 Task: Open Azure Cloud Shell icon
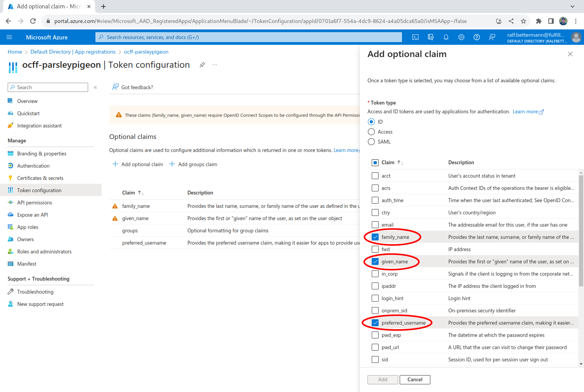[x=415, y=37]
